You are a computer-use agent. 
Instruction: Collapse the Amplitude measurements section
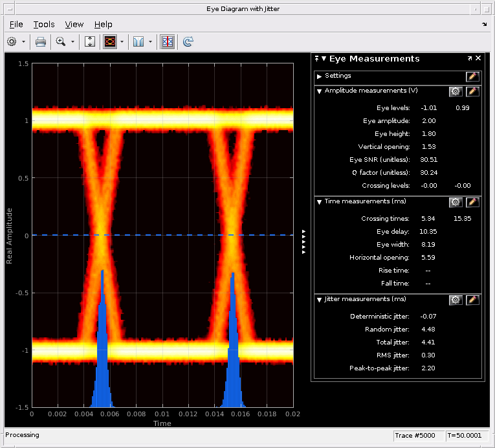[x=319, y=91]
